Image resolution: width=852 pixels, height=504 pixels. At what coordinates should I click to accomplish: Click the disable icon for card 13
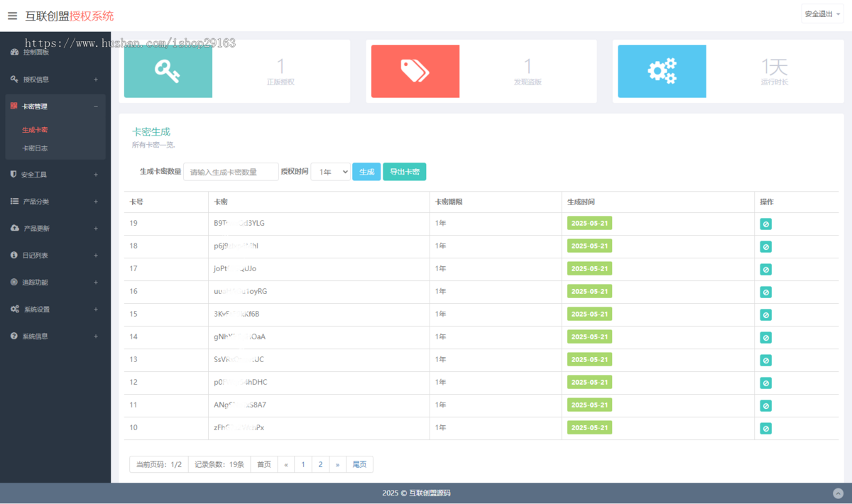765,361
